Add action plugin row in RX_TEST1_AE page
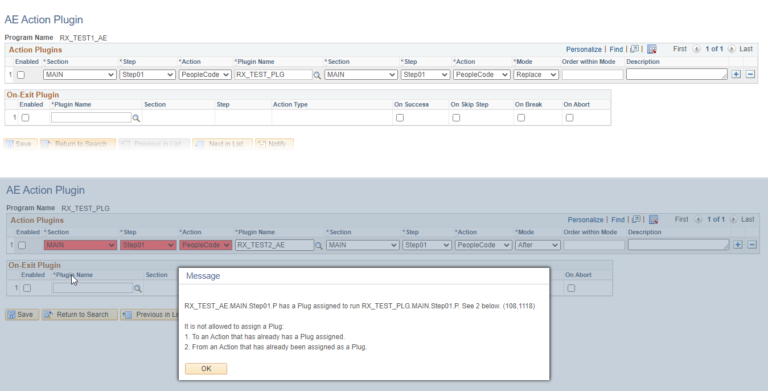Image resolution: width=768 pixels, height=391 pixels. point(736,74)
